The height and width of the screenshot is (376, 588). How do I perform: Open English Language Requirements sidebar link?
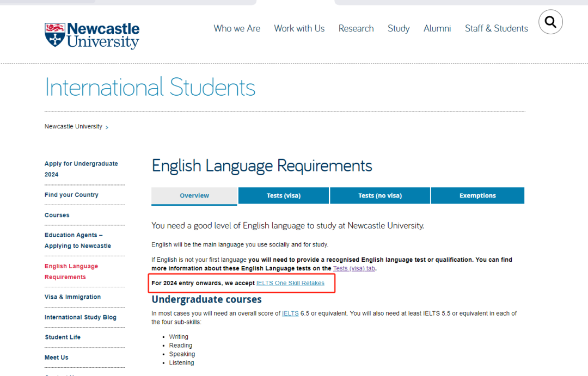(71, 272)
